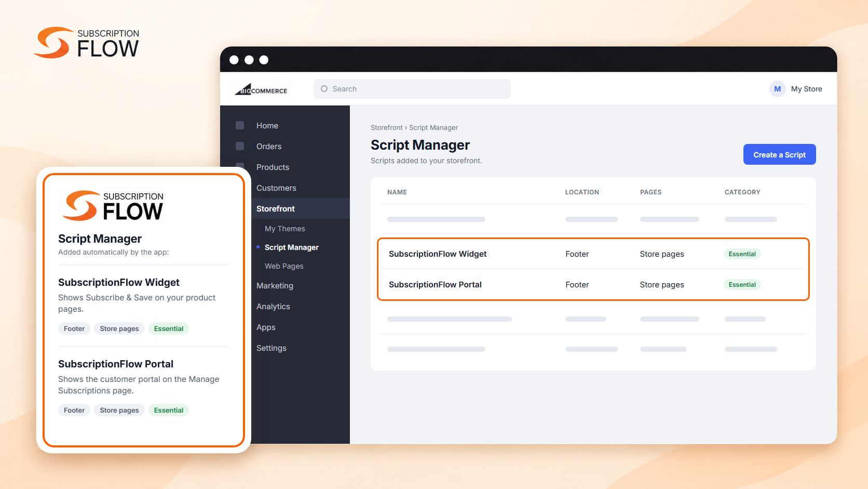The width and height of the screenshot is (868, 489).
Task: Sort by the NAME column header
Action: pyautogui.click(x=397, y=192)
